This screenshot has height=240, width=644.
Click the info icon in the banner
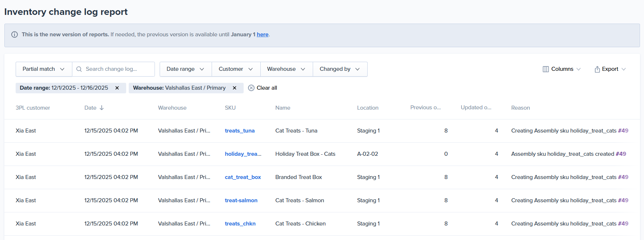pyautogui.click(x=15, y=34)
